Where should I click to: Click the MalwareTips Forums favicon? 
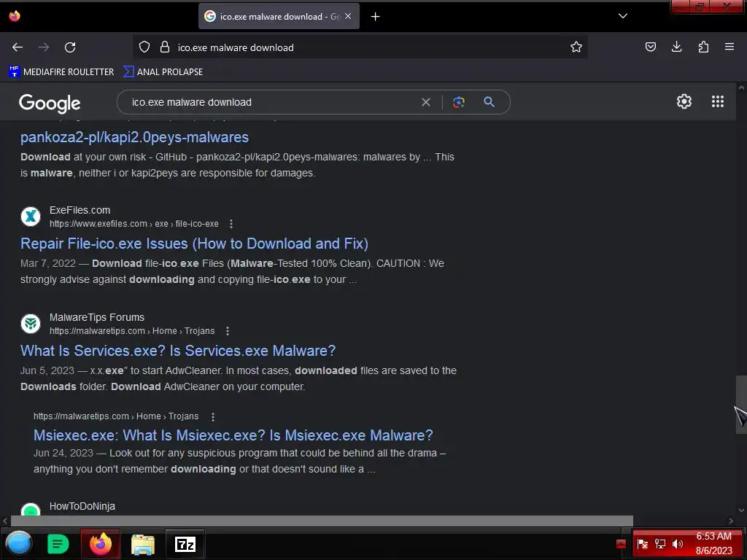point(31,323)
